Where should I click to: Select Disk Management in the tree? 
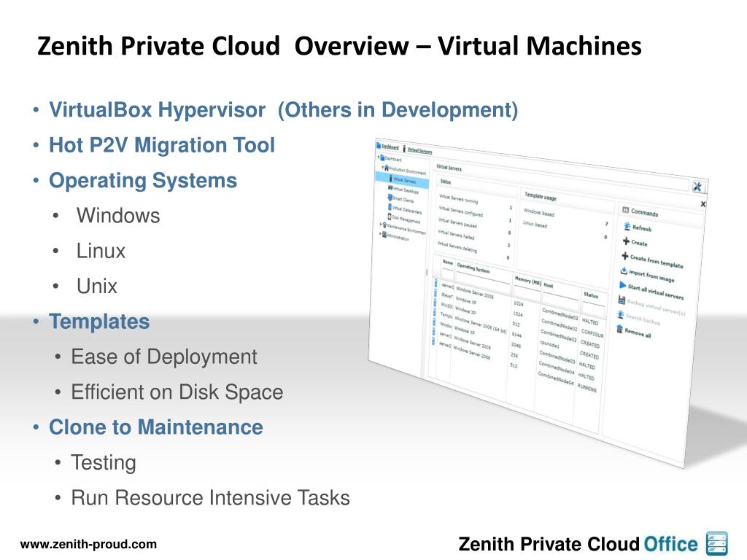[x=406, y=219]
